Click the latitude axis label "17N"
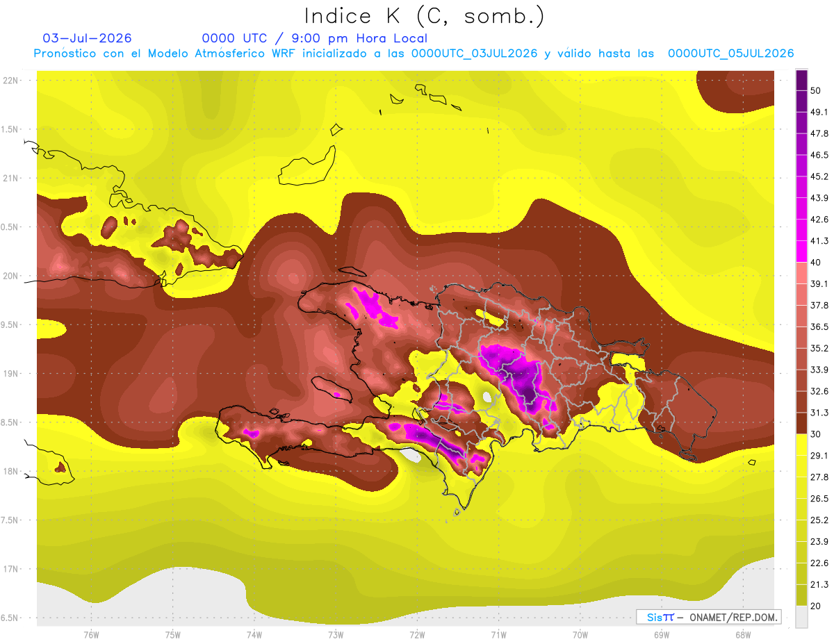The width and height of the screenshot is (834, 644). pos(11,569)
